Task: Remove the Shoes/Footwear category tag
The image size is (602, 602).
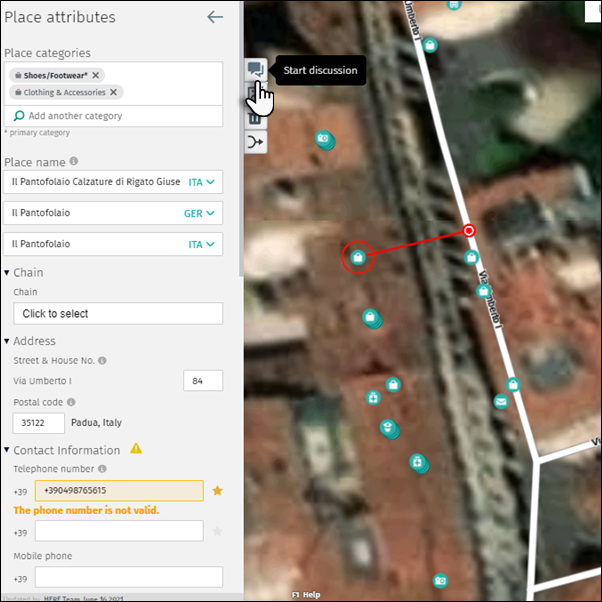Action: click(96, 75)
